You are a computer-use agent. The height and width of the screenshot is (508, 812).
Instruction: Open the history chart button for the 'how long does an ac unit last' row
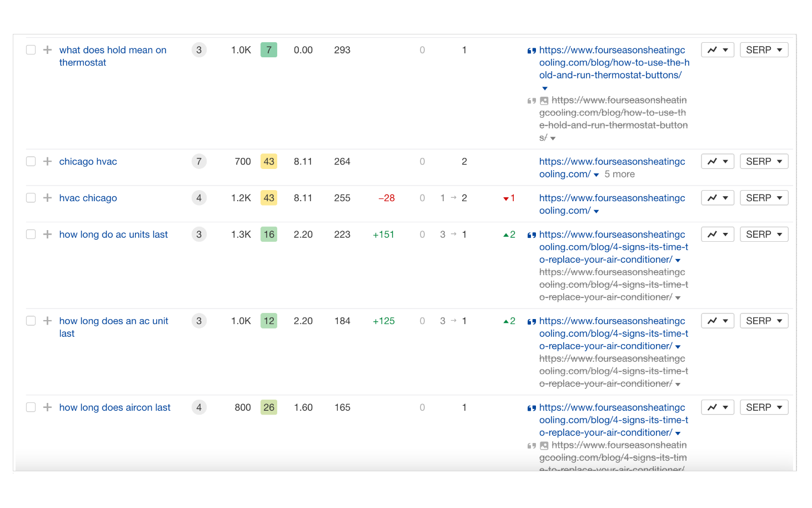(718, 321)
